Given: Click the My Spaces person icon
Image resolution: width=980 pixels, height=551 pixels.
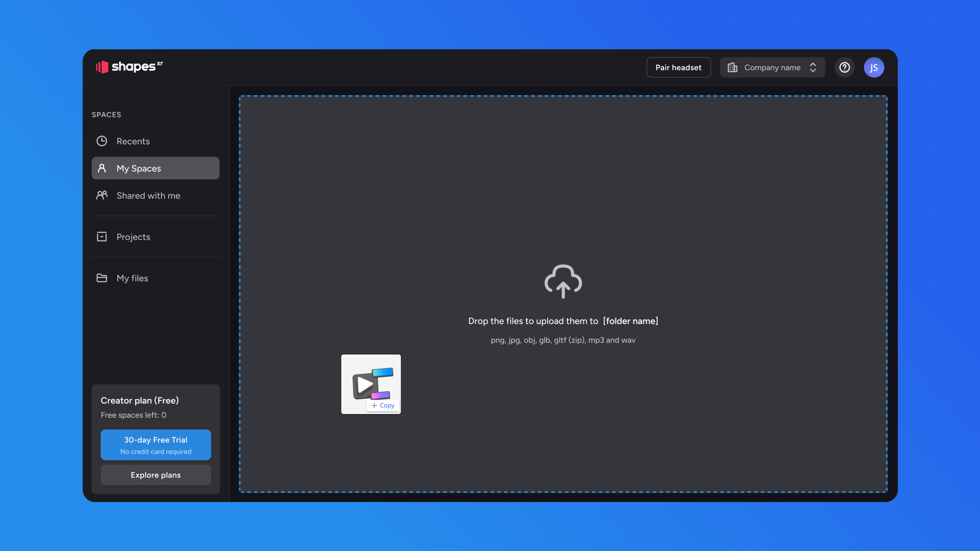Looking at the screenshot, I should point(102,168).
